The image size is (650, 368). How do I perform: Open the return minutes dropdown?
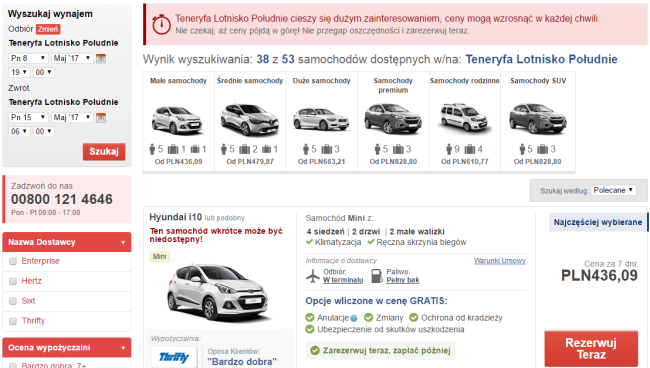click(x=44, y=131)
